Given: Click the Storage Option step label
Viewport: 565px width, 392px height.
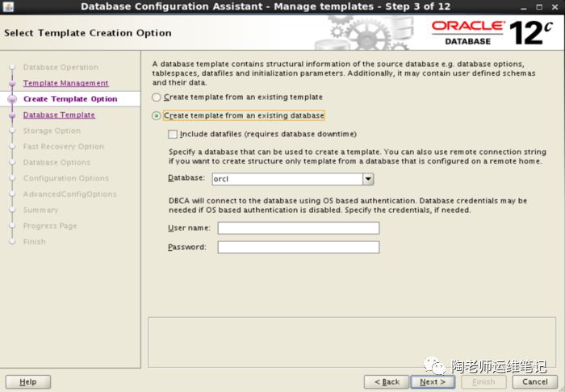Looking at the screenshot, I should click(x=52, y=131).
